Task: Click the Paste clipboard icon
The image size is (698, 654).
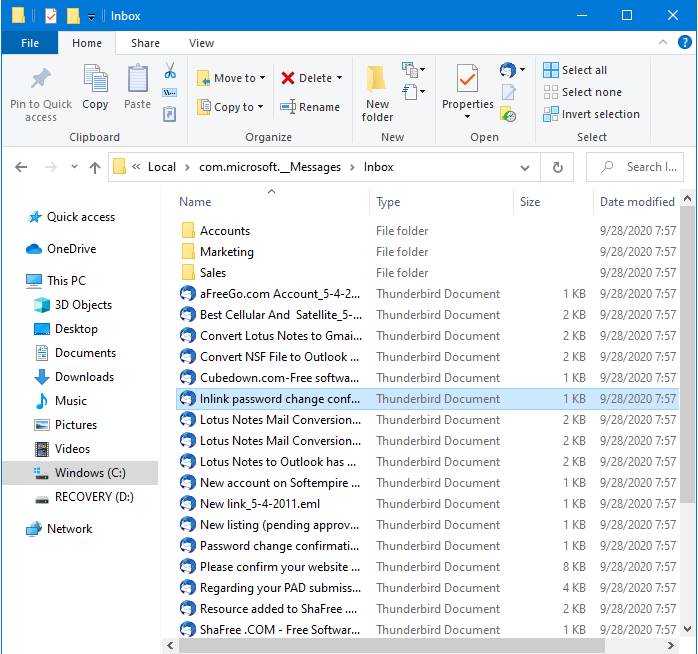Action: click(138, 78)
